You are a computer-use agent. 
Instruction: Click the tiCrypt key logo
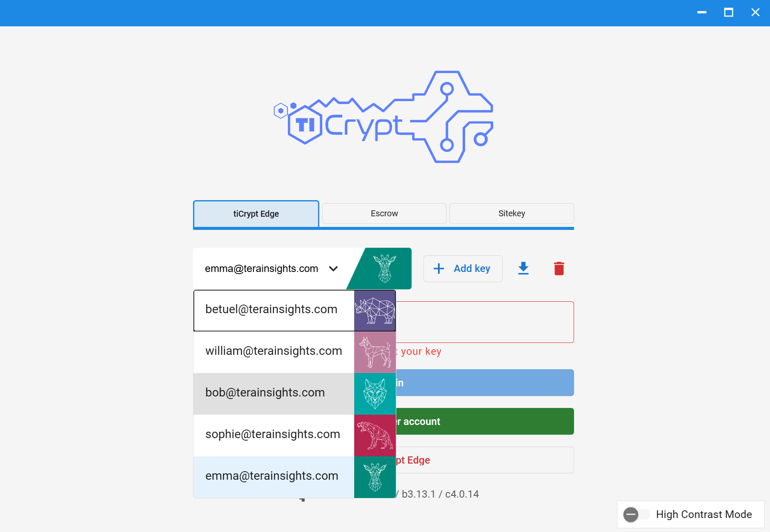(x=384, y=117)
